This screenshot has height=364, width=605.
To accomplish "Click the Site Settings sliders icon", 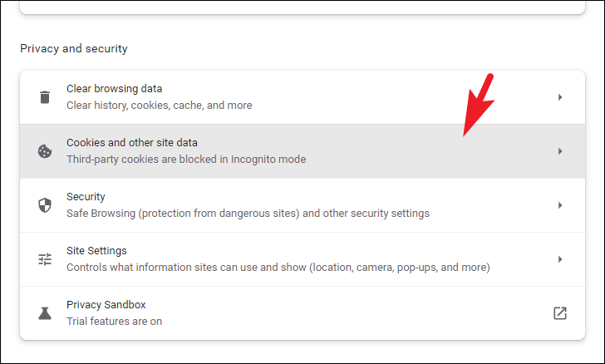I will coord(45,259).
